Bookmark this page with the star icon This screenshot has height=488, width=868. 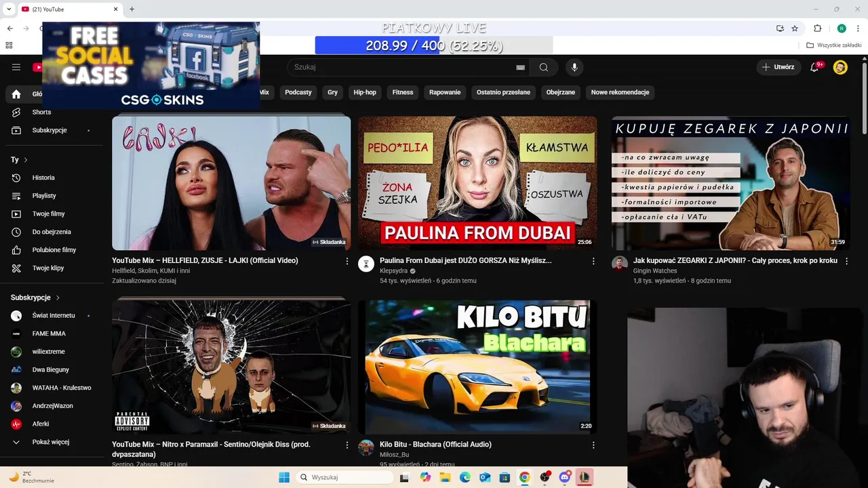point(795,28)
